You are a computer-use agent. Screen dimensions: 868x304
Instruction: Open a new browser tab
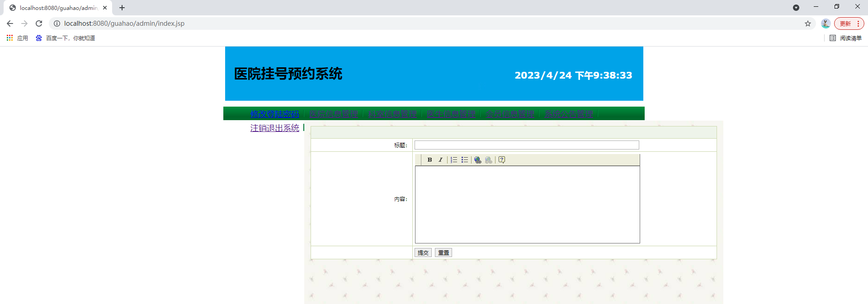(122, 8)
